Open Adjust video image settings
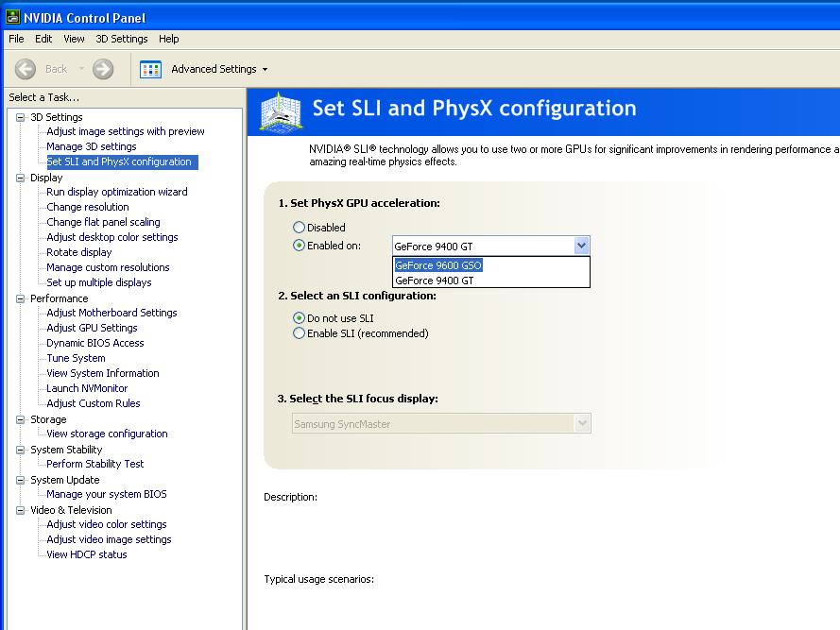Viewport: 840px width, 630px height. [109, 539]
